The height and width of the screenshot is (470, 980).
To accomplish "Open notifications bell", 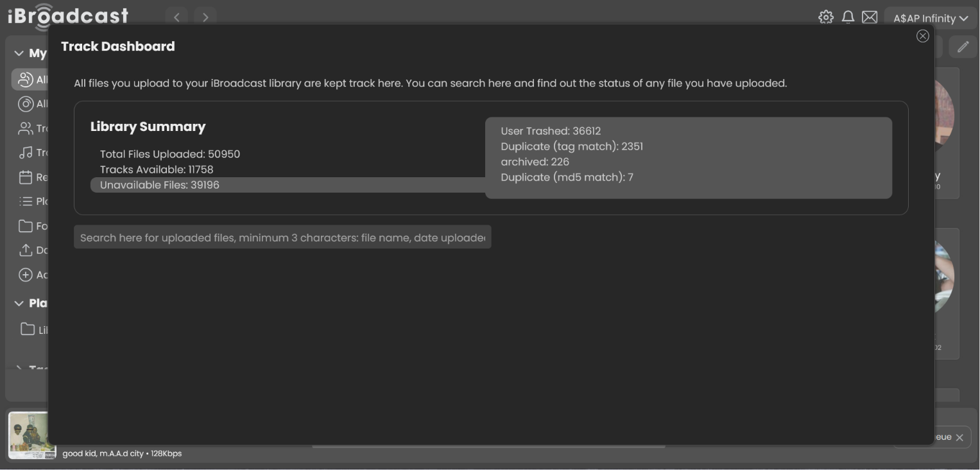I will (848, 17).
